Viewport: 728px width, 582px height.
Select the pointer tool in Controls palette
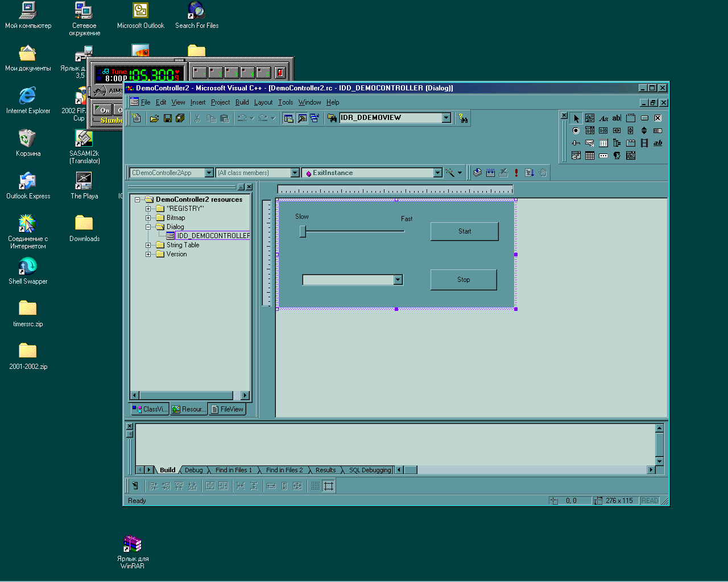pyautogui.click(x=576, y=118)
